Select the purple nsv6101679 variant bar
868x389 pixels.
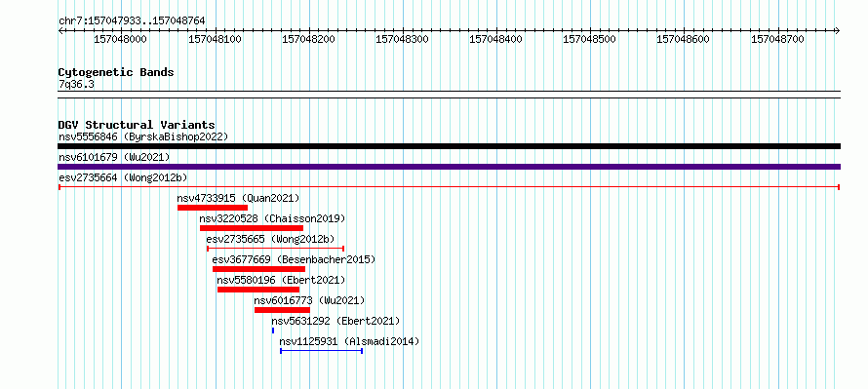(449, 167)
